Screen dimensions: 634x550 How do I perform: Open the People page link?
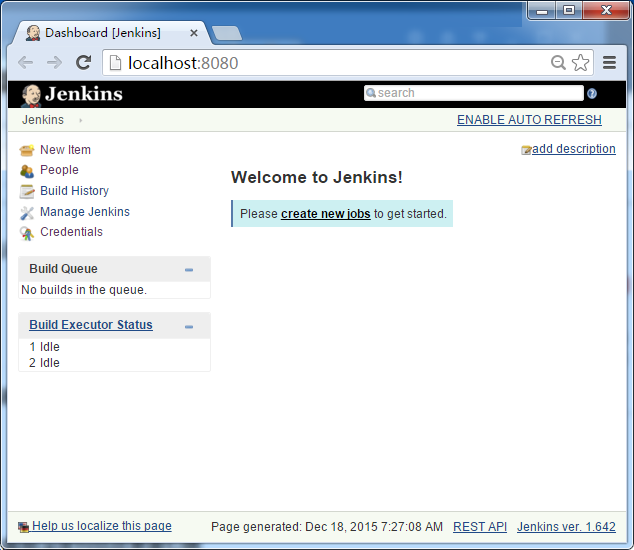pos(59,170)
